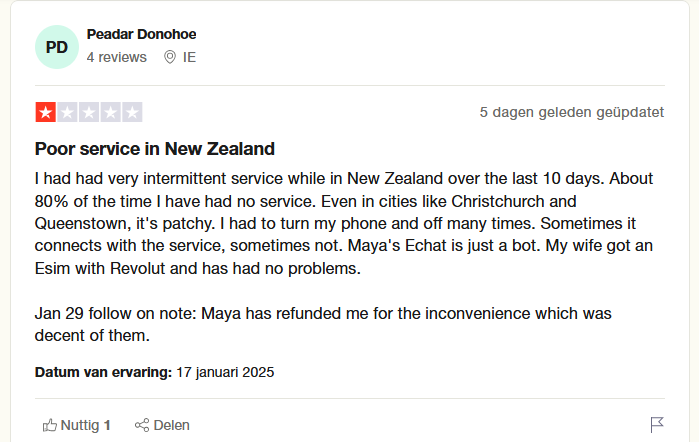Click the second grey star in the rating
The height and width of the screenshot is (442, 699).
pos(67,112)
